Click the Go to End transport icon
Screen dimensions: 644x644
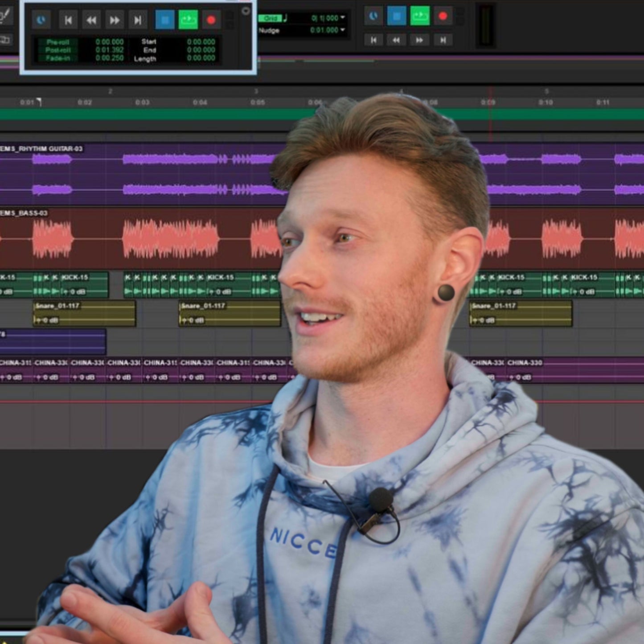click(x=138, y=20)
